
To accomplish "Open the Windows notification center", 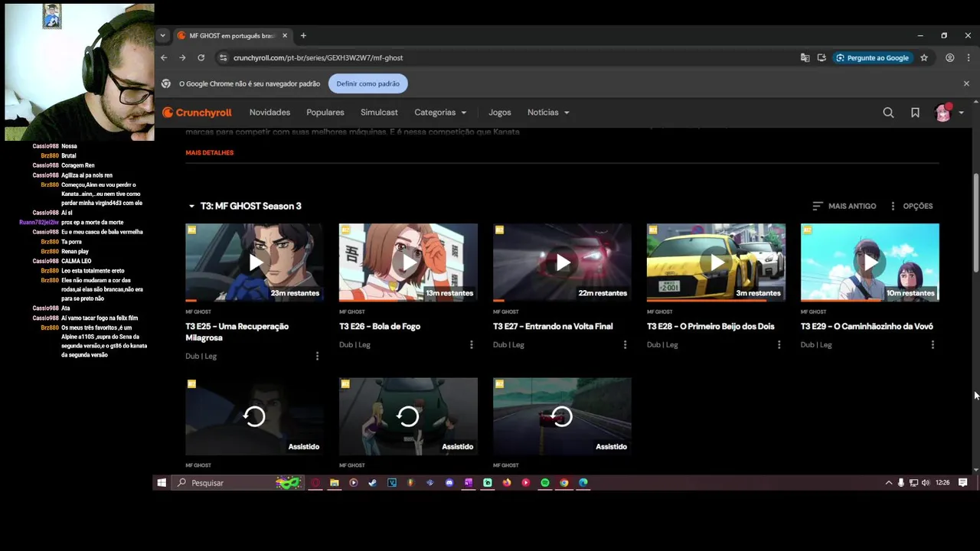I will [963, 483].
